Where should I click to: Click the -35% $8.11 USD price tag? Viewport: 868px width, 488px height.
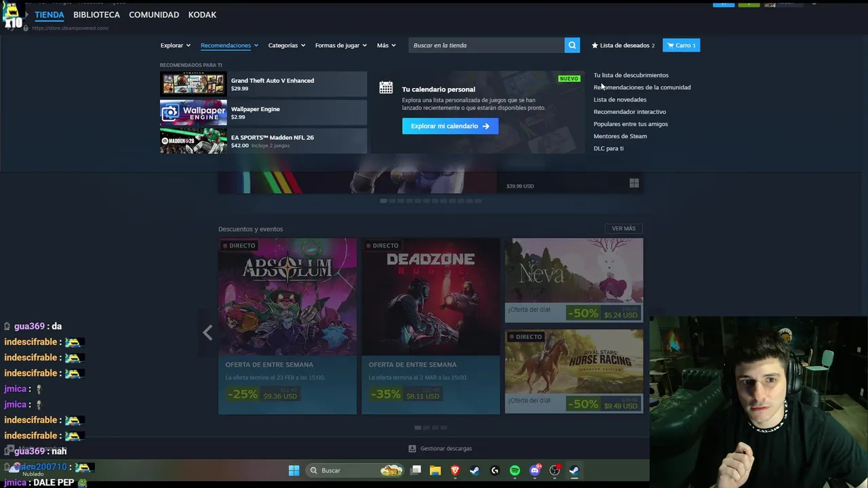pos(406,394)
